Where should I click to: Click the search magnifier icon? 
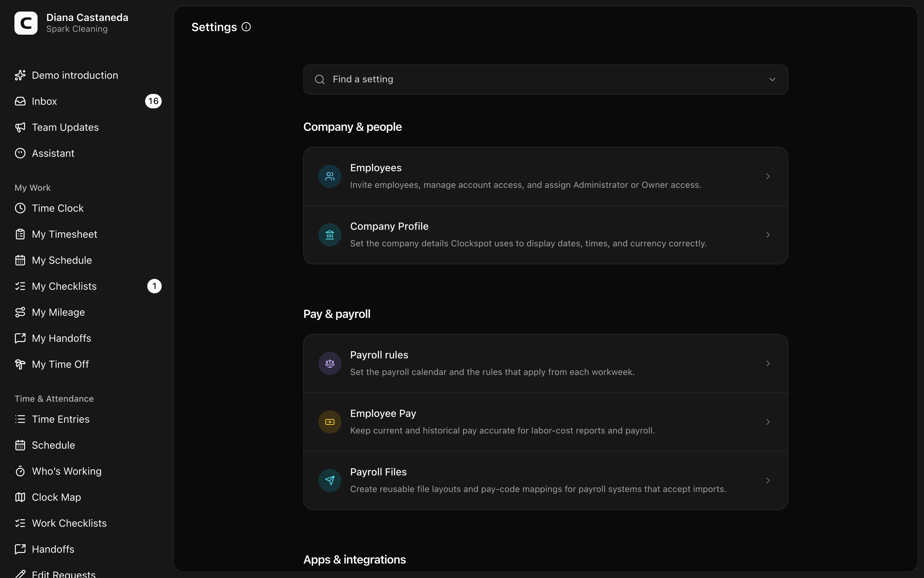(320, 79)
